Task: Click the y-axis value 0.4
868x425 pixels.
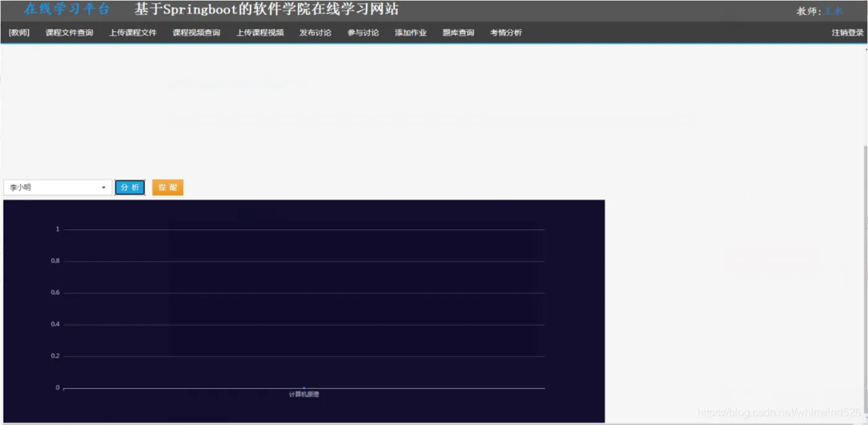Action: pos(55,324)
